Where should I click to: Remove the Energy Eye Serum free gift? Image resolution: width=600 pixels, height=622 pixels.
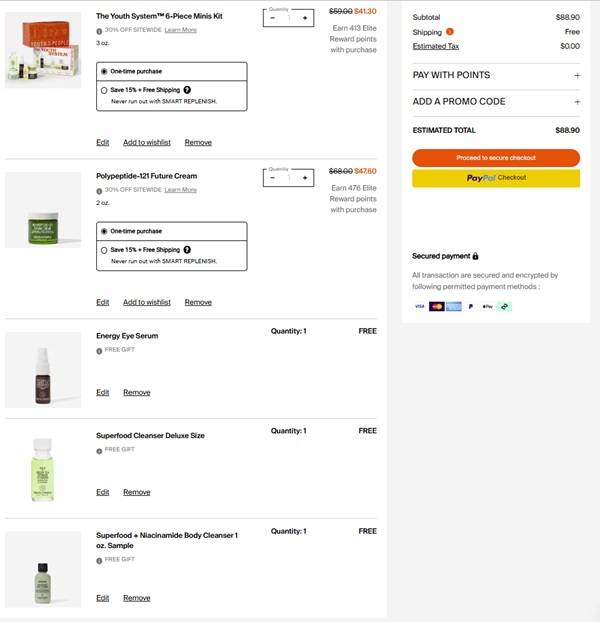(x=137, y=392)
